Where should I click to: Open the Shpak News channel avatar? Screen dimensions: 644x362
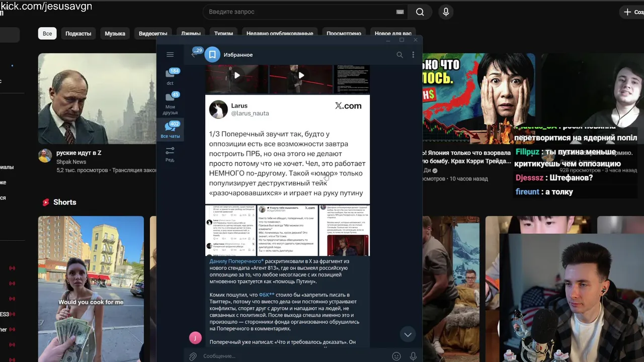[x=45, y=155]
